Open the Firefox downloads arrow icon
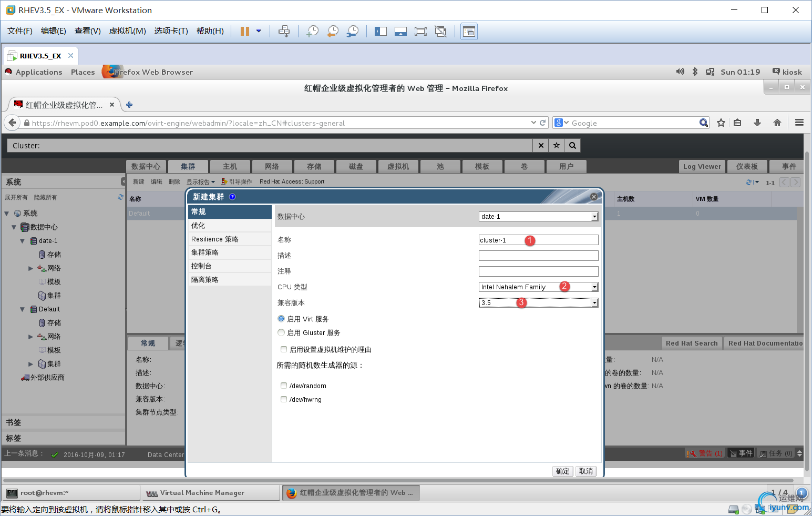Screen dimensions: 812x516 tap(757, 123)
